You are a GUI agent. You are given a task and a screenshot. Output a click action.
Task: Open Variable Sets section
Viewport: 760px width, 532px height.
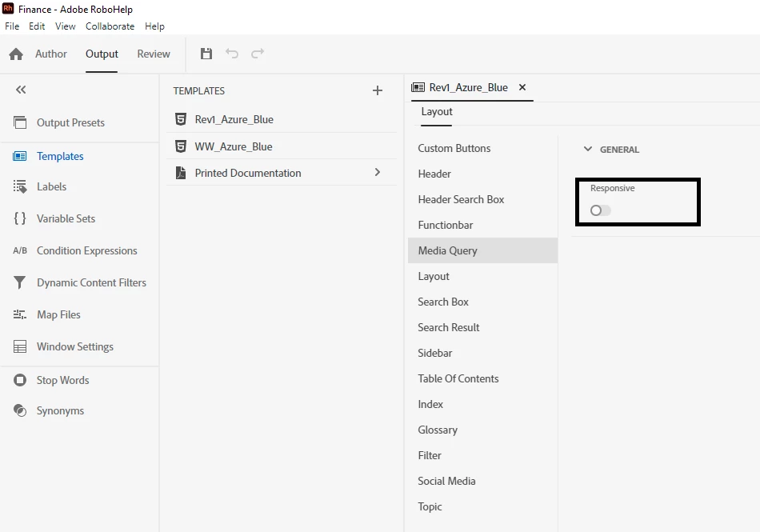tap(66, 218)
